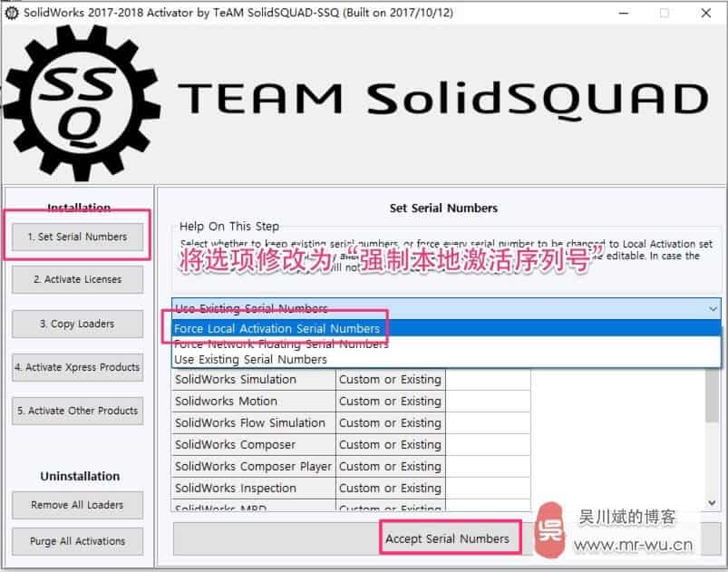
Task: Select Force Local Activation Serial Numbers option
Action: 446,328
